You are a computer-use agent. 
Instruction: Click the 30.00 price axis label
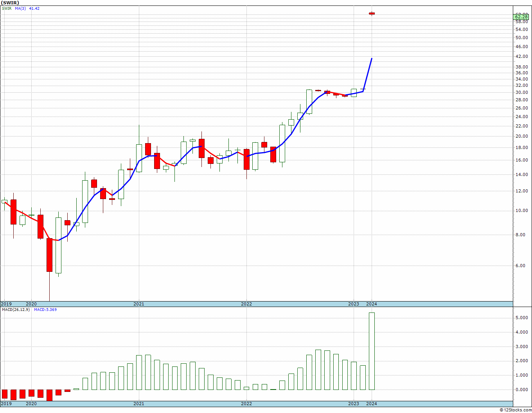(x=521, y=93)
